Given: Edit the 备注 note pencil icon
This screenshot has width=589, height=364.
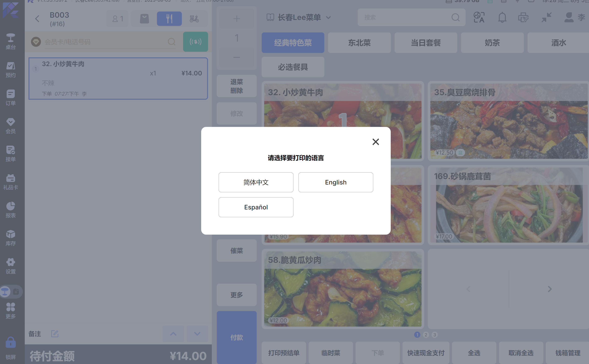Looking at the screenshot, I should click(x=55, y=334).
